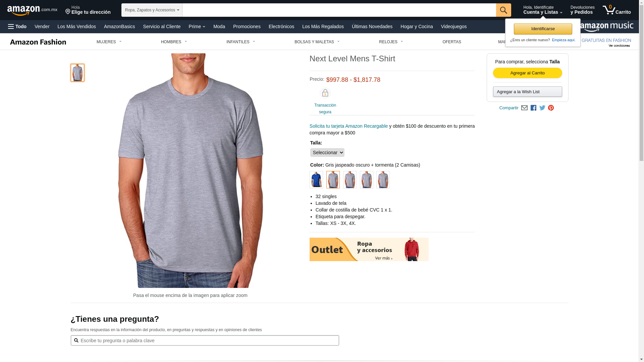Share product on Facebook icon
Image resolution: width=644 pixels, height=362 pixels.
[533, 108]
